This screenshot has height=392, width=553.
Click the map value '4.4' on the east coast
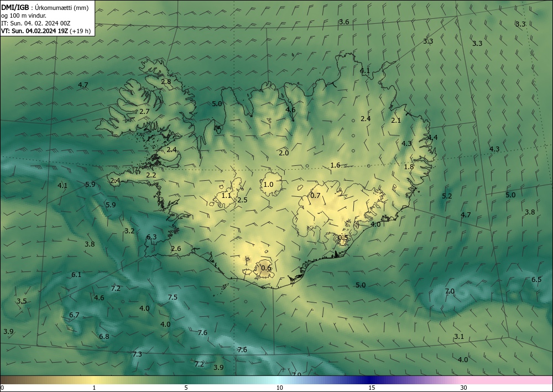pos(432,138)
